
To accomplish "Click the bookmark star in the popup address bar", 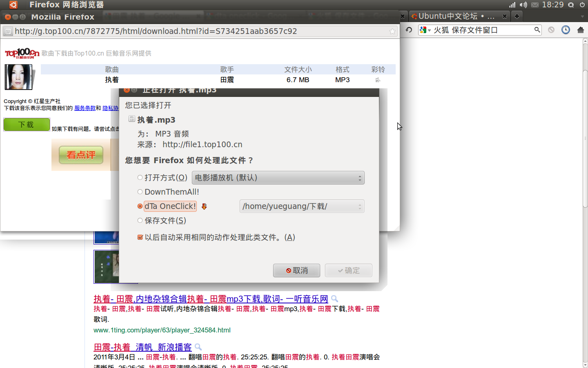I will [x=392, y=31].
